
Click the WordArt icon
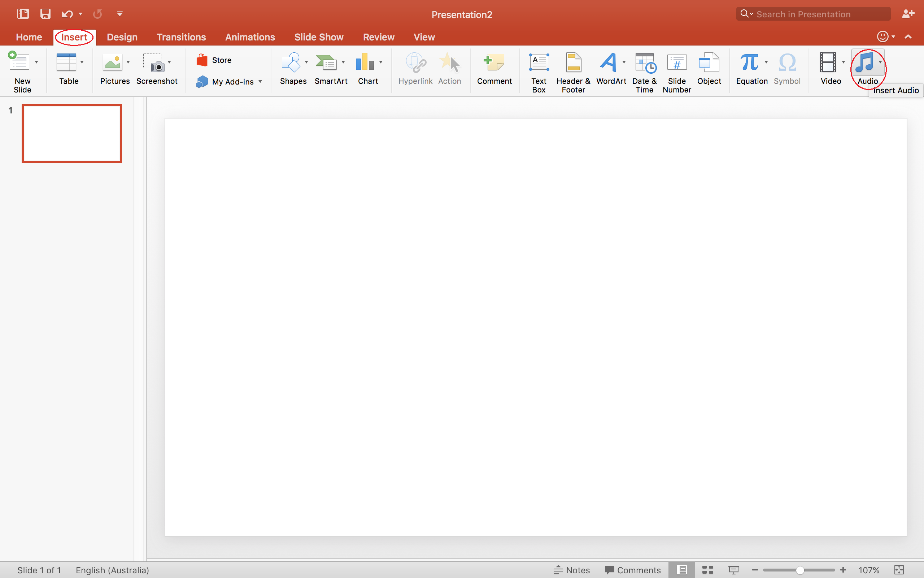point(608,62)
